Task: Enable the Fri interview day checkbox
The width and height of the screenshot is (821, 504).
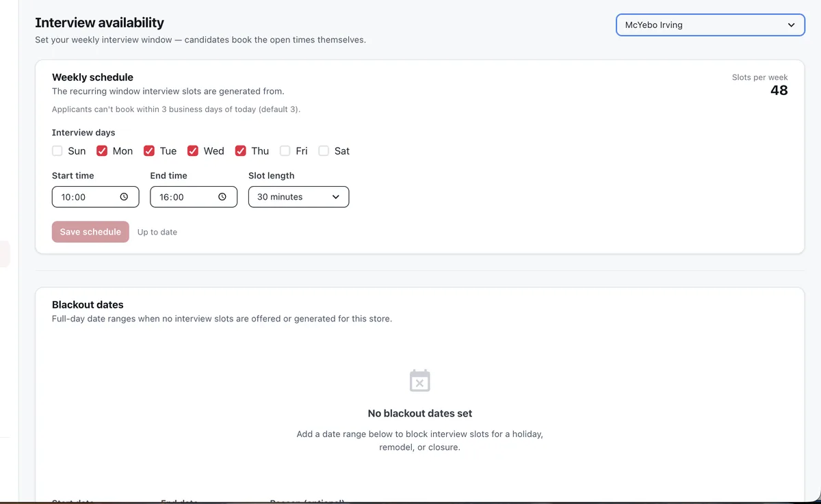Action: click(x=285, y=151)
